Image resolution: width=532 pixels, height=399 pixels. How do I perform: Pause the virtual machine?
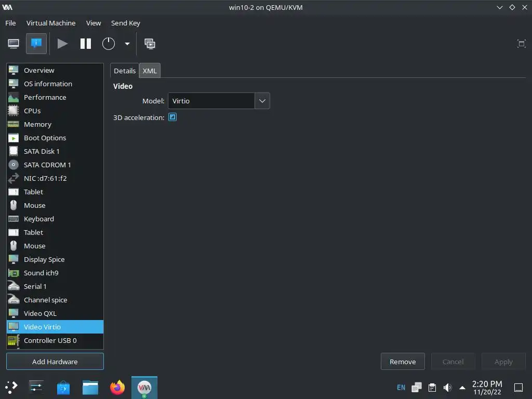[x=86, y=44]
